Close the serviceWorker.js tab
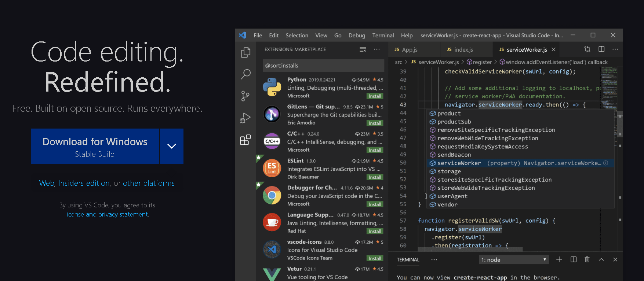Image resolution: width=644 pixels, height=281 pixels. 554,49
